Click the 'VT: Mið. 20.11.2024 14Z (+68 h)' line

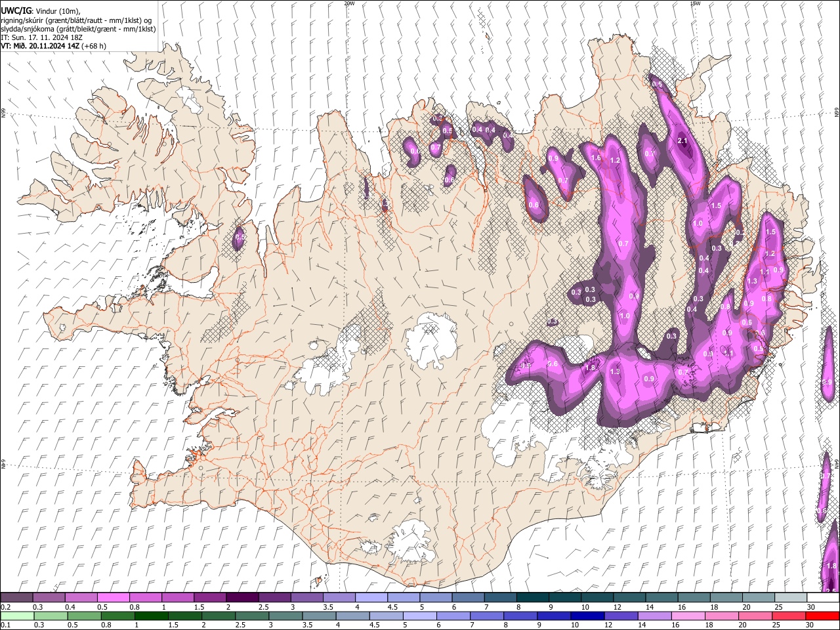click(x=54, y=46)
